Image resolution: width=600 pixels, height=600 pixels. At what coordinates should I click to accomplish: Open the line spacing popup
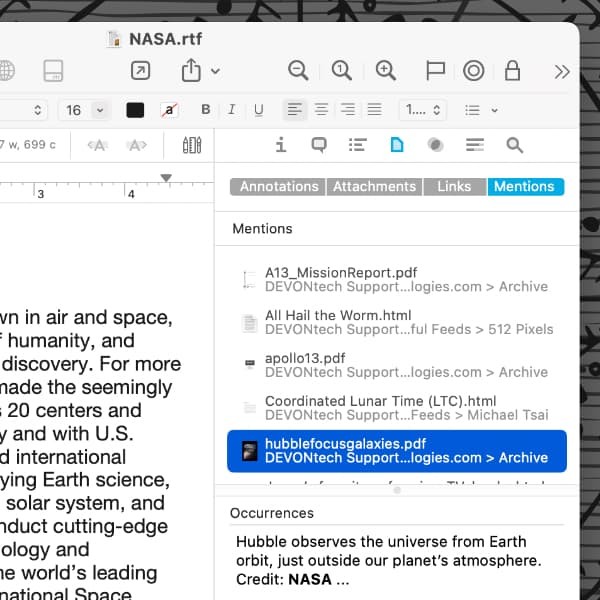click(x=422, y=110)
